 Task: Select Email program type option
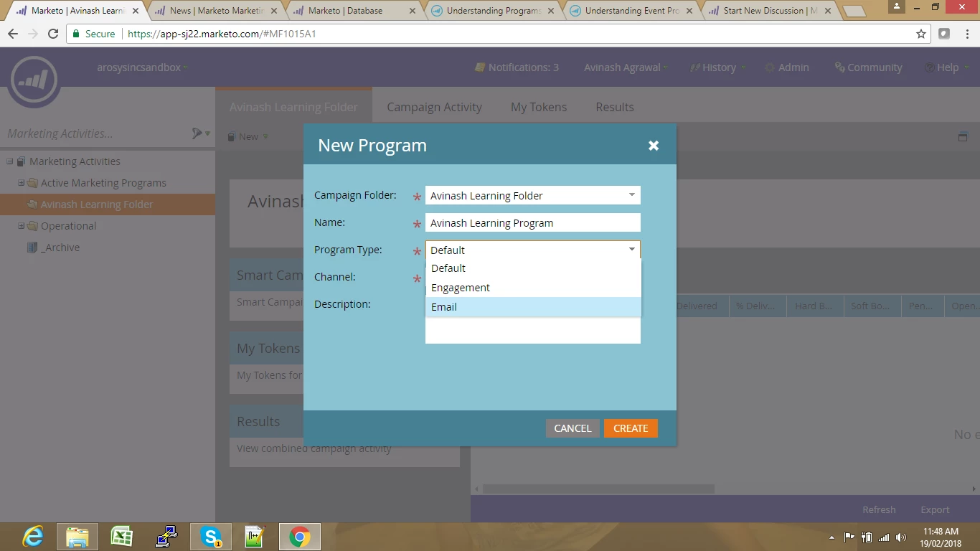[x=533, y=307]
